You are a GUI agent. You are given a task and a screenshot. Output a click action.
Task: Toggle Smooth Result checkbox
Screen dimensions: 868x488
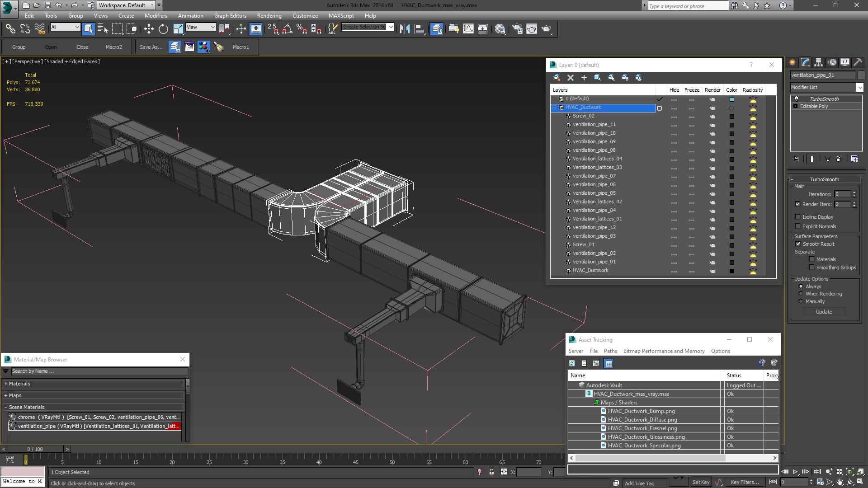[798, 244]
